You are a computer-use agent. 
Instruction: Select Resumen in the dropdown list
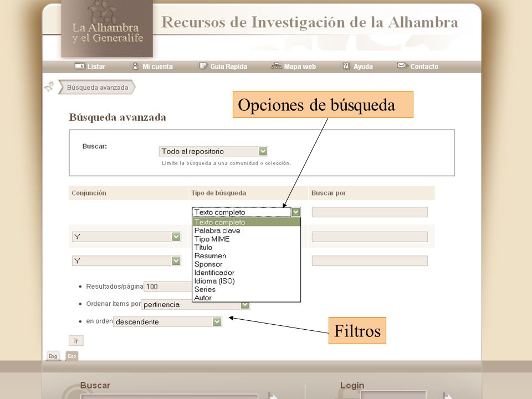click(246, 256)
